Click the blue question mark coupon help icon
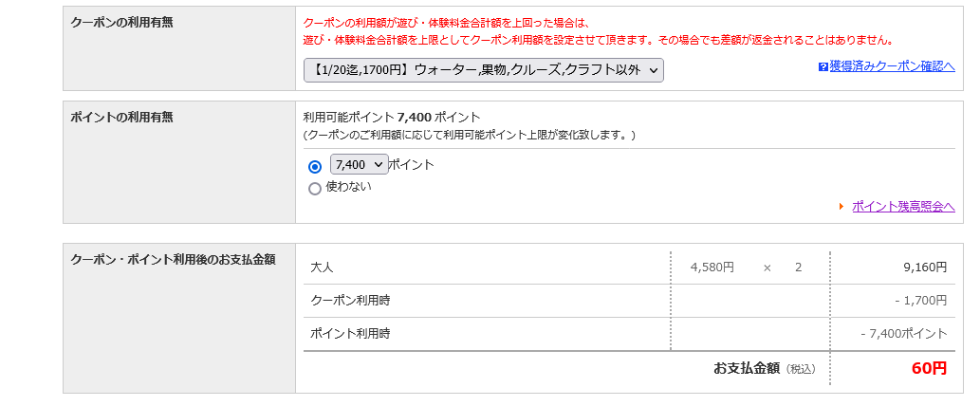 point(823,66)
